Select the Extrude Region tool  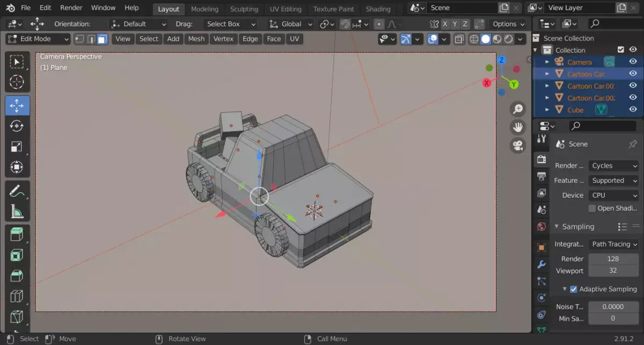[x=17, y=234]
